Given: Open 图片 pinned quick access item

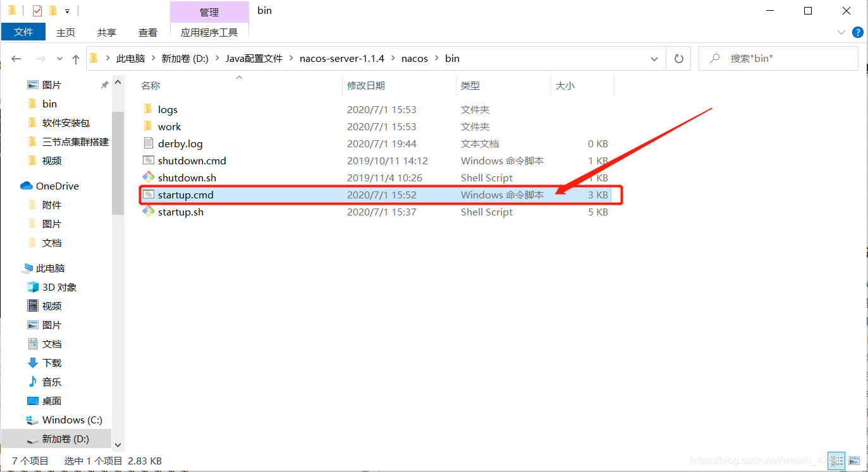Looking at the screenshot, I should 52,85.
